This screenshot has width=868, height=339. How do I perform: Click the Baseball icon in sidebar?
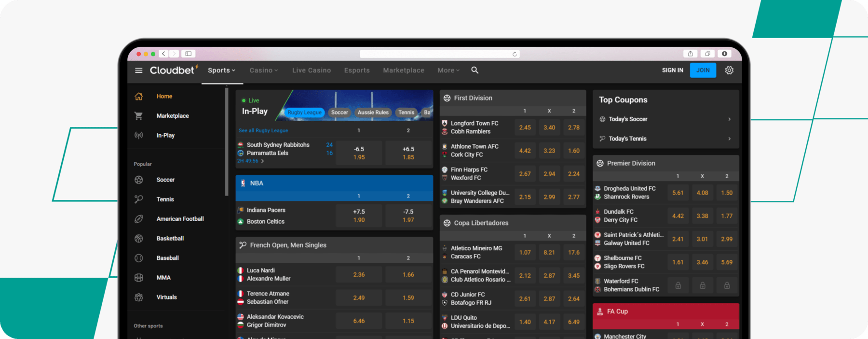pyautogui.click(x=139, y=258)
